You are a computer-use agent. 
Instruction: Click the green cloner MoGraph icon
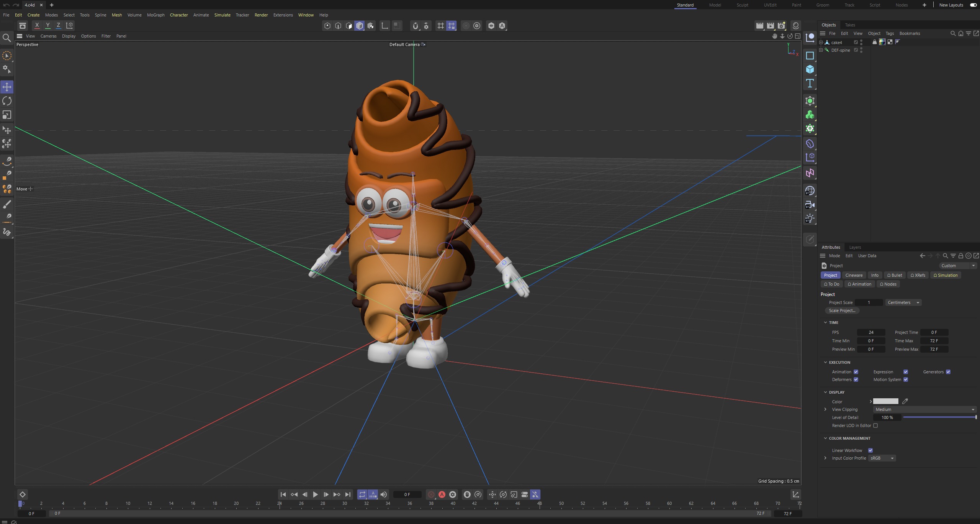pyautogui.click(x=810, y=115)
